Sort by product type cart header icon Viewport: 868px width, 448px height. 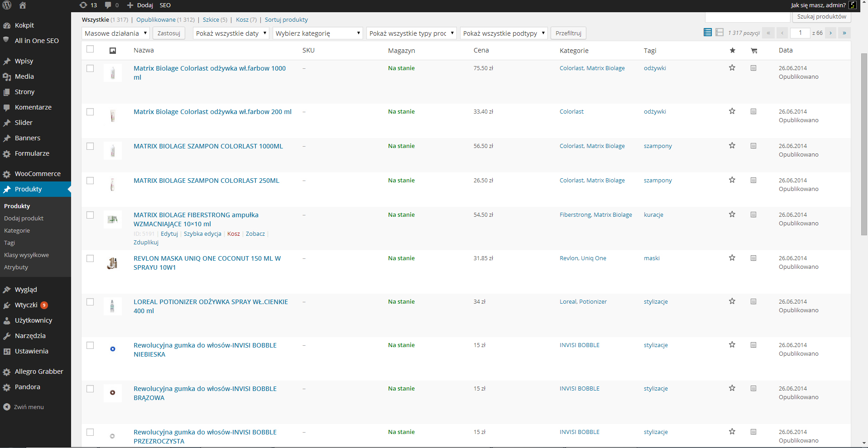click(x=754, y=51)
